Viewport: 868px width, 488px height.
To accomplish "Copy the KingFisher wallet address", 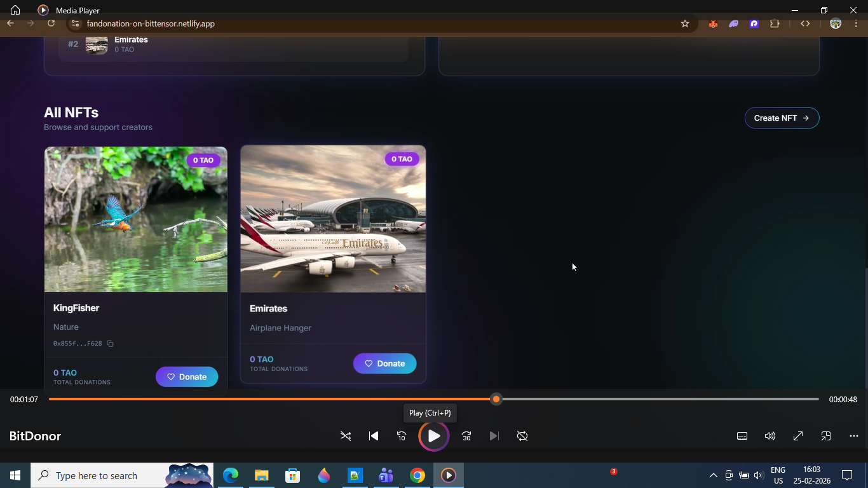I will [x=110, y=344].
